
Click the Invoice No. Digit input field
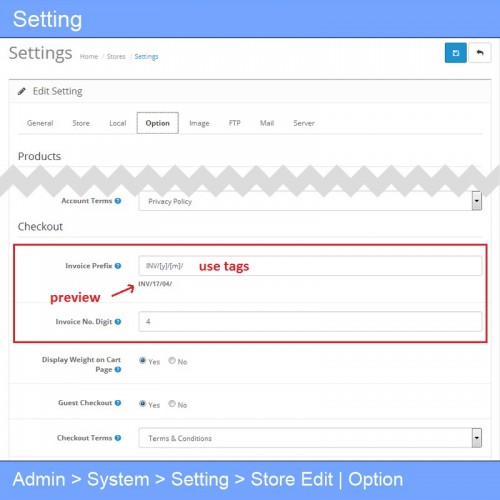[x=310, y=321]
